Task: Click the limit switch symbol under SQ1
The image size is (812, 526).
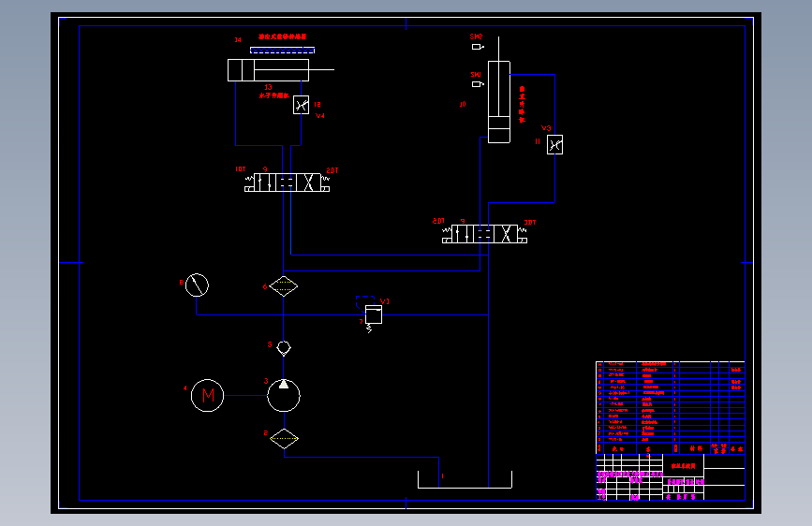Action: pos(478,84)
